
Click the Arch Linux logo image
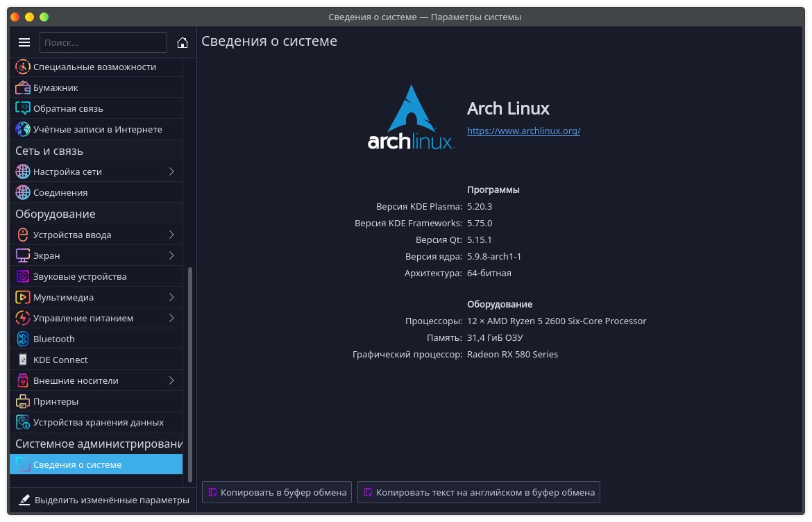(x=411, y=117)
